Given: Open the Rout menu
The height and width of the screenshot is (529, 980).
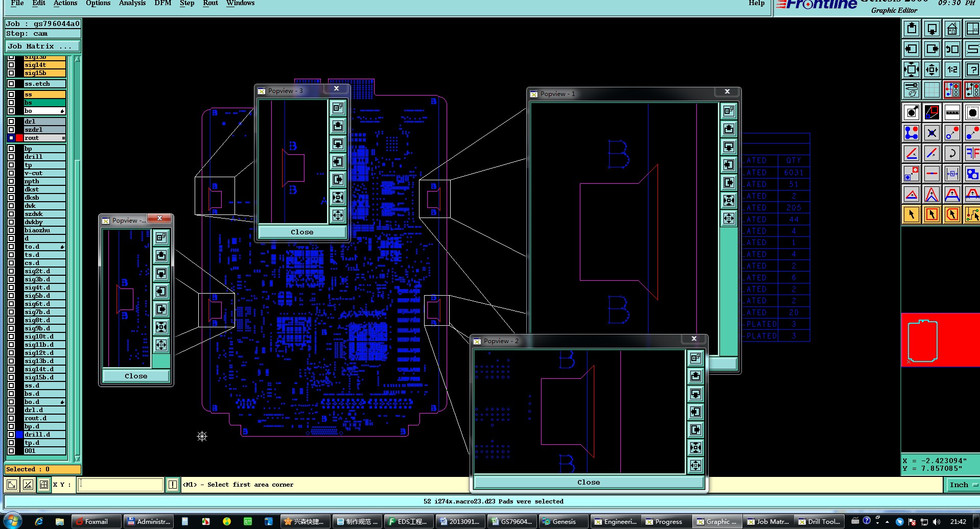Looking at the screenshot, I should (x=211, y=3).
